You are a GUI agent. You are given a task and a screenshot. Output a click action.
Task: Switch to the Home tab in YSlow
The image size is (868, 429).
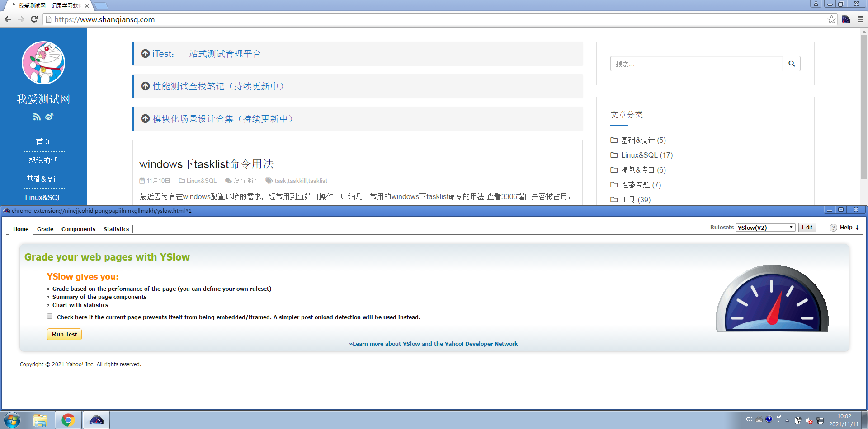tap(21, 229)
